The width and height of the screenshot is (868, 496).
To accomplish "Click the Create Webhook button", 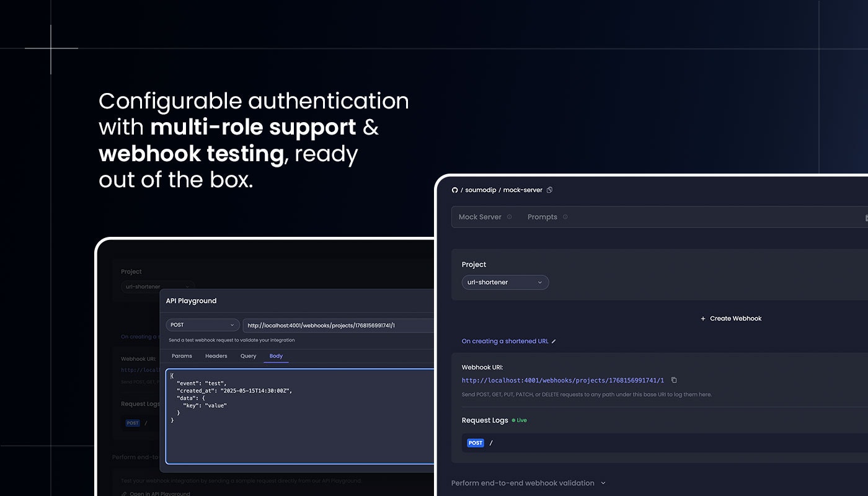I will (731, 318).
